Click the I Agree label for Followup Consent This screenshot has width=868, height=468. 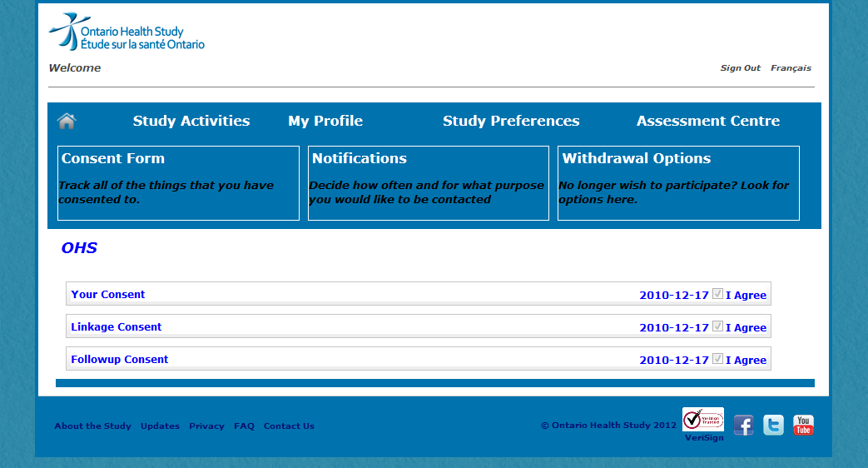point(746,361)
